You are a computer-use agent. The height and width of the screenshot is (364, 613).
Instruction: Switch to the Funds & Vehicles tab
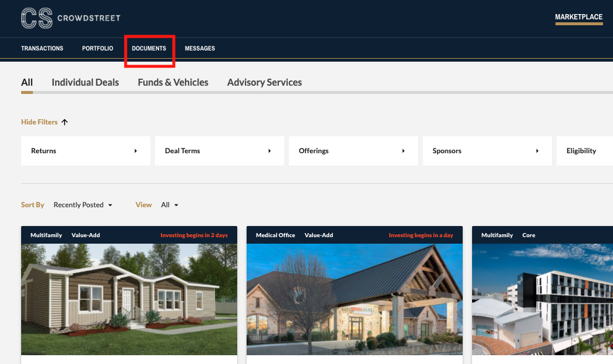point(173,83)
